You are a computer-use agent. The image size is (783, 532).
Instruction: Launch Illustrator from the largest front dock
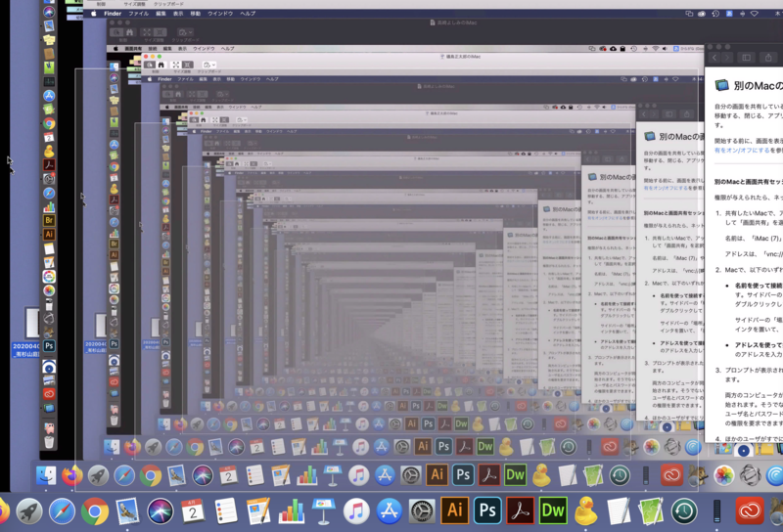[x=454, y=510]
